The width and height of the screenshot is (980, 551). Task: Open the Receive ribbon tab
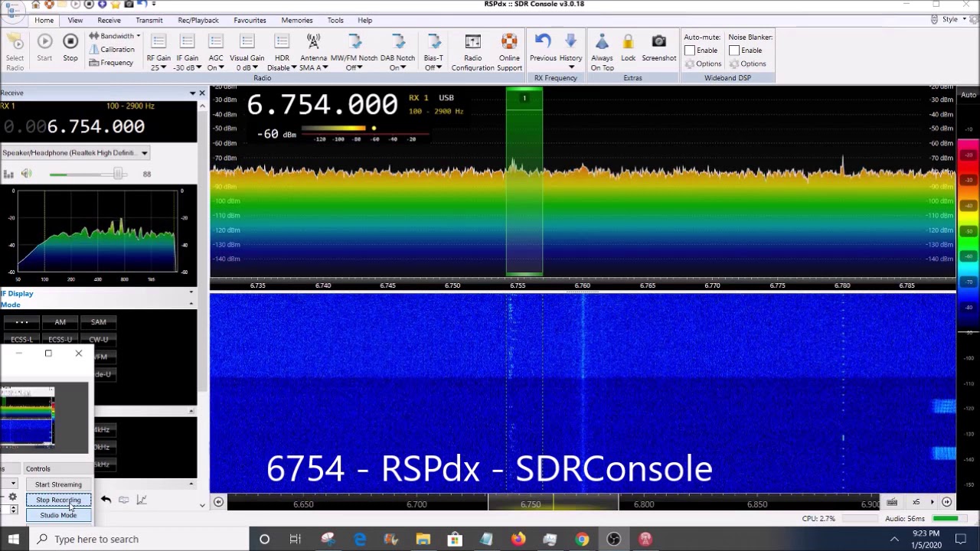[x=109, y=21]
